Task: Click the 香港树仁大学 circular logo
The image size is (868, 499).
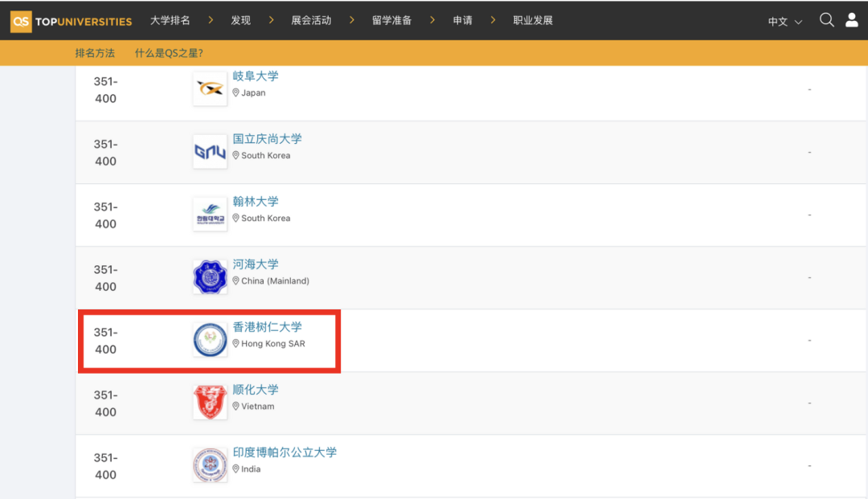Action: (210, 340)
